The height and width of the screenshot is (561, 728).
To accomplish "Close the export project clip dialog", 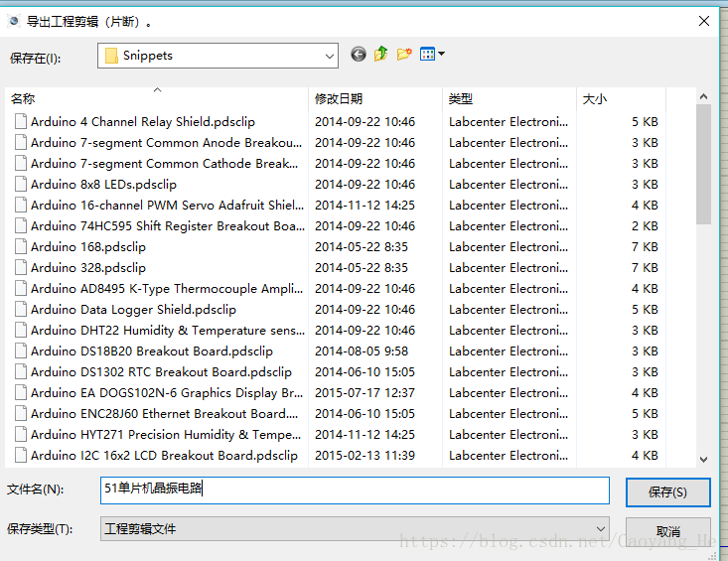I will pos(704,21).
